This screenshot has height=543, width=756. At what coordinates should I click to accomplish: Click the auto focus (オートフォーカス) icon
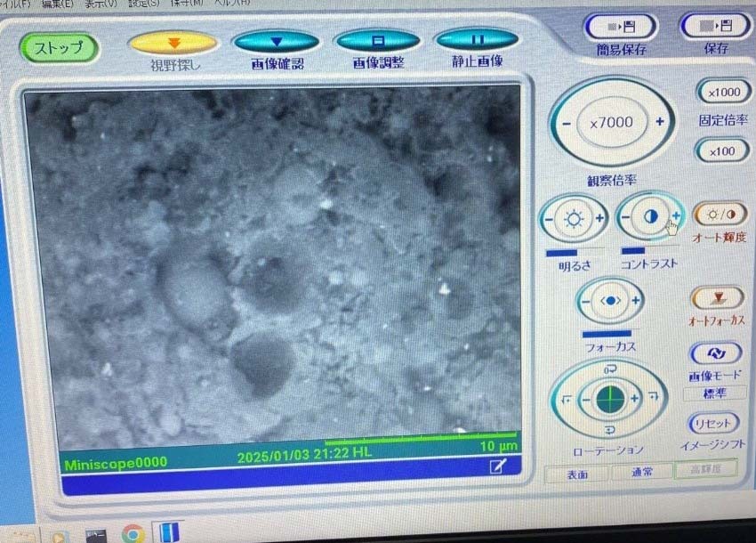pyautogui.click(x=717, y=299)
